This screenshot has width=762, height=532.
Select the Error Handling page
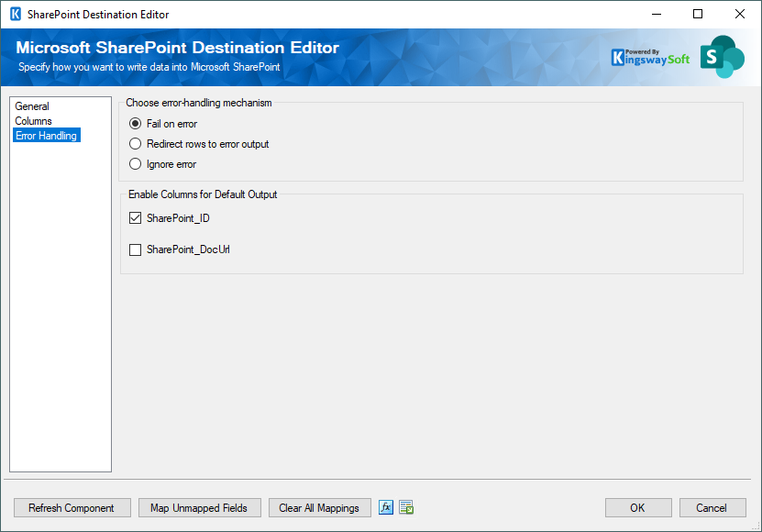(x=46, y=135)
